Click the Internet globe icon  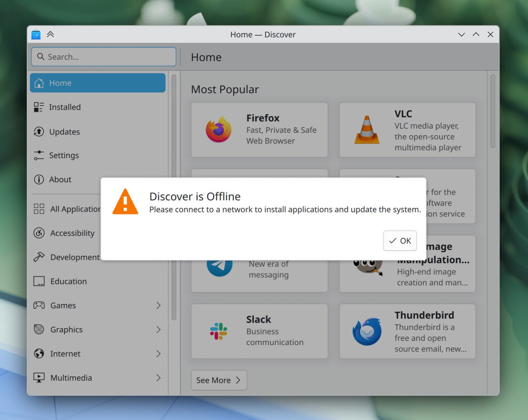[39, 354]
